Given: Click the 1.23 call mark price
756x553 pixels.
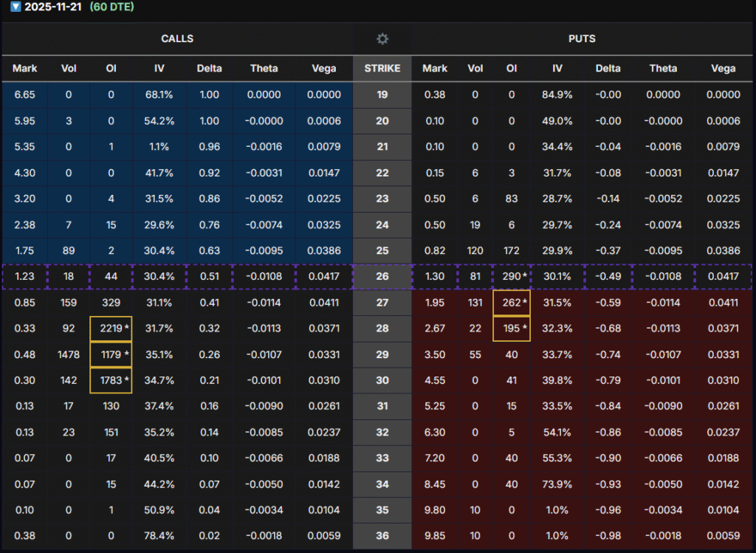Looking at the screenshot, I should point(24,277).
